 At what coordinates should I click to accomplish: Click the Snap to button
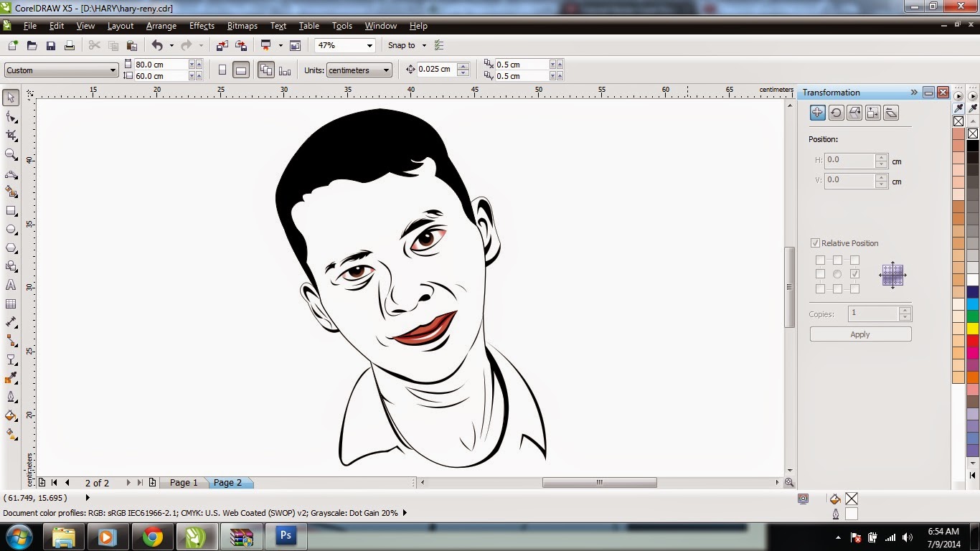tap(402, 45)
